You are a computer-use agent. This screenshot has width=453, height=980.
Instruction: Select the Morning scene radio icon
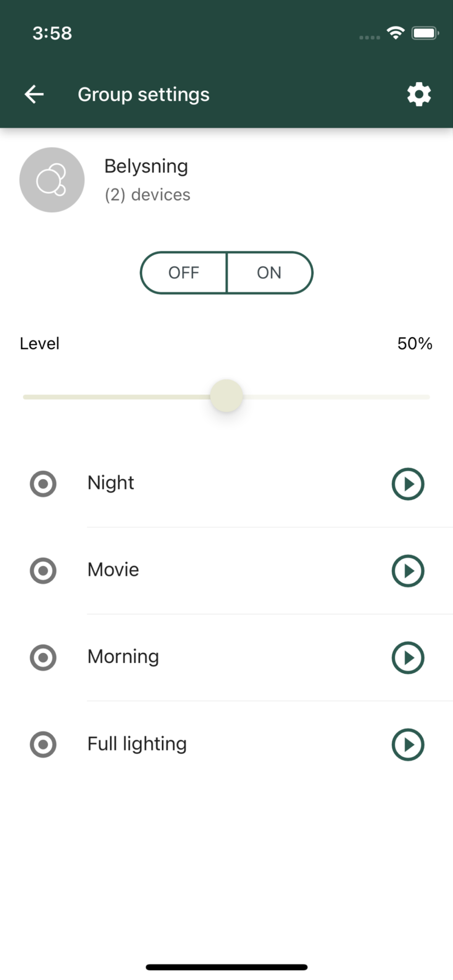coord(43,658)
